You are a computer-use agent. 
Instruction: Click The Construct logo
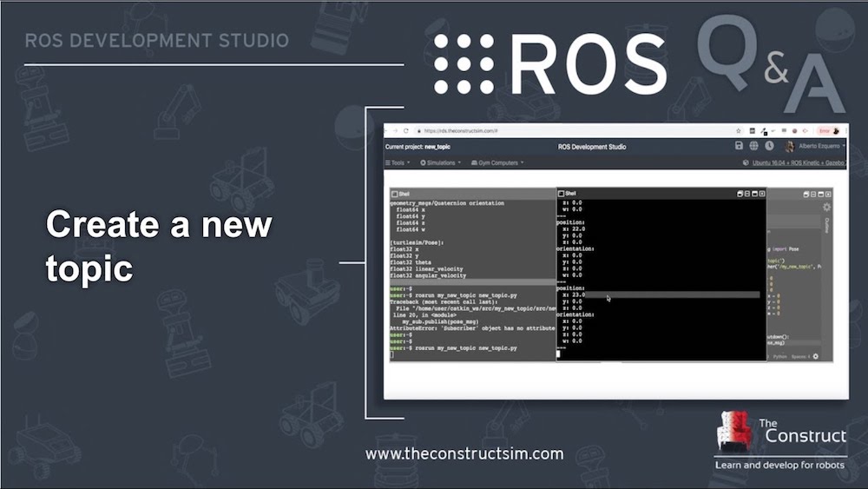point(781,439)
